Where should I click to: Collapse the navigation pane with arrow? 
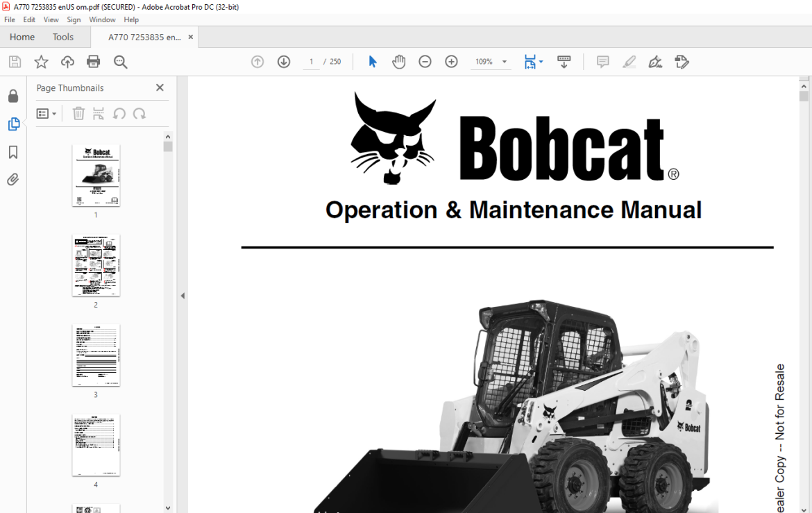point(183,296)
